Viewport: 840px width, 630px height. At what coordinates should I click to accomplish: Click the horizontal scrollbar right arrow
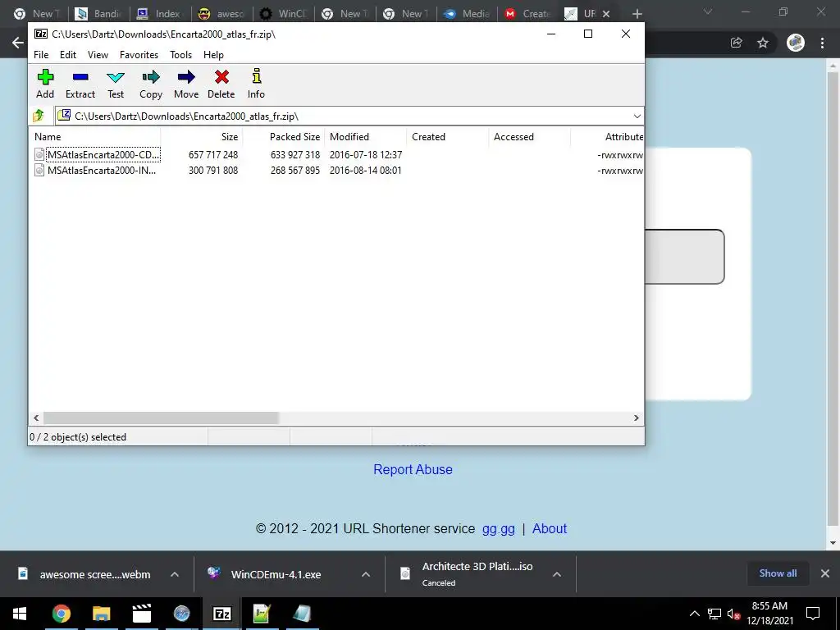(x=637, y=418)
